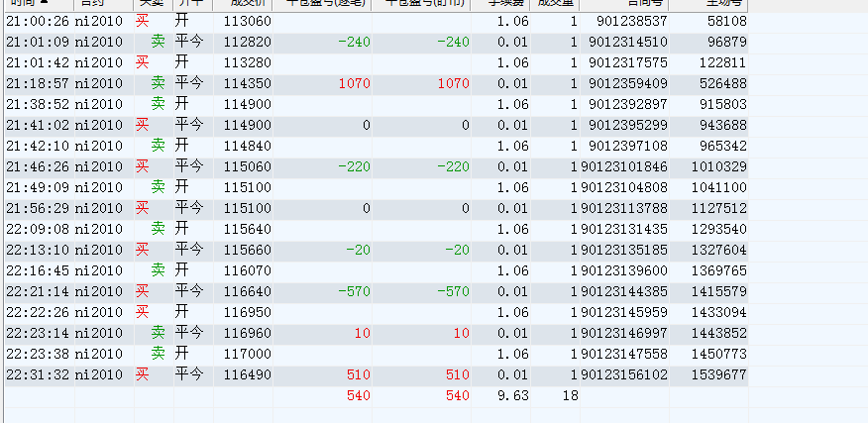Select contract number 90123101846
868x423 pixels.
[624, 167]
